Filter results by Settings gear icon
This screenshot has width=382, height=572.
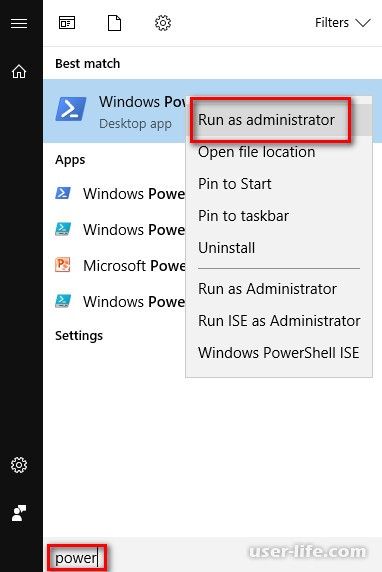coord(163,23)
